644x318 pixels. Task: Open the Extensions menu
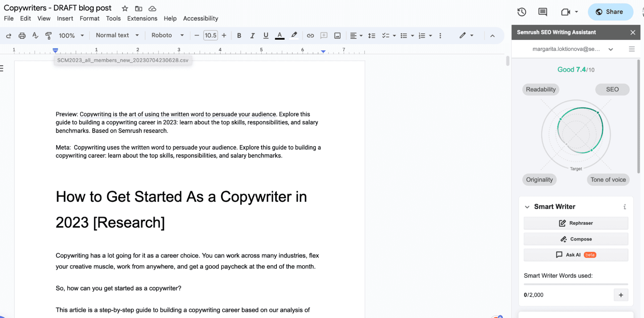coord(142,18)
